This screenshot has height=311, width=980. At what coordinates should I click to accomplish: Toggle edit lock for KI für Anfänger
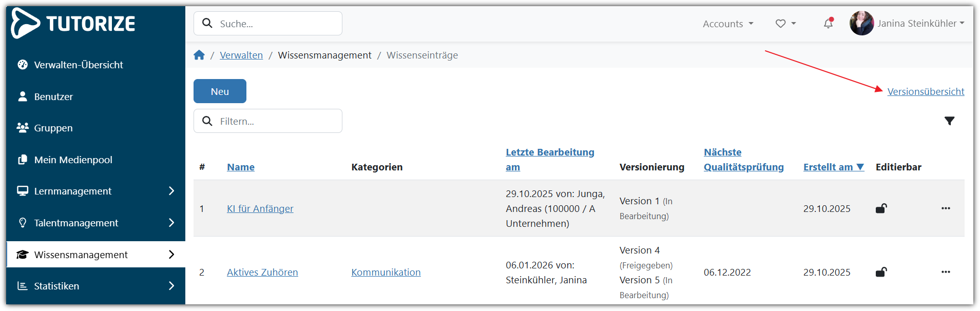pyautogui.click(x=881, y=208)
